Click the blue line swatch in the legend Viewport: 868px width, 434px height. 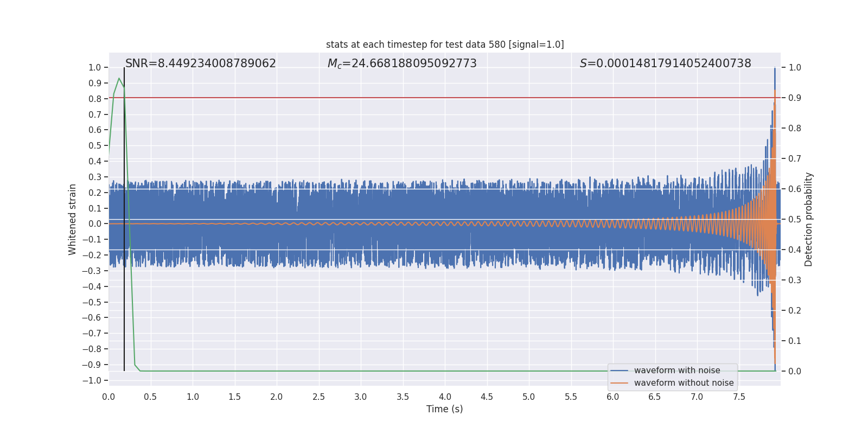point(619,371)
